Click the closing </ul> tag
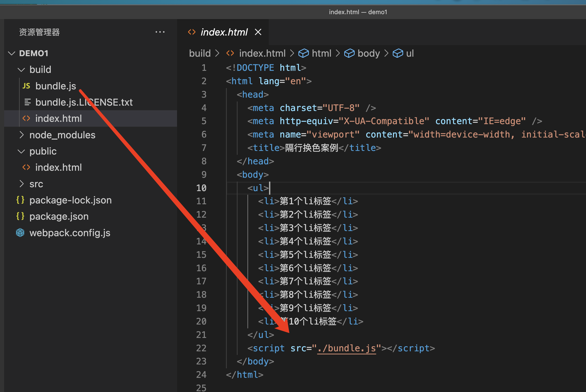 tap(261, 335)
